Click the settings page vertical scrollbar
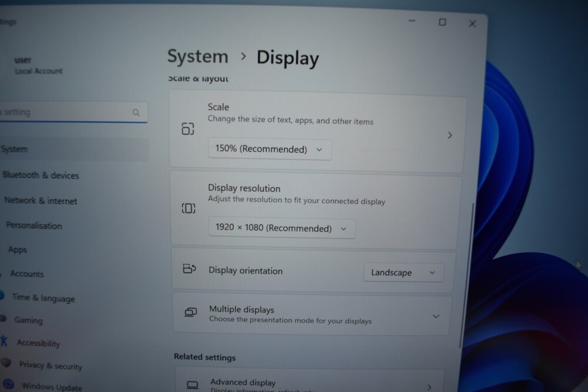588x392 pixels. (466, 275)
